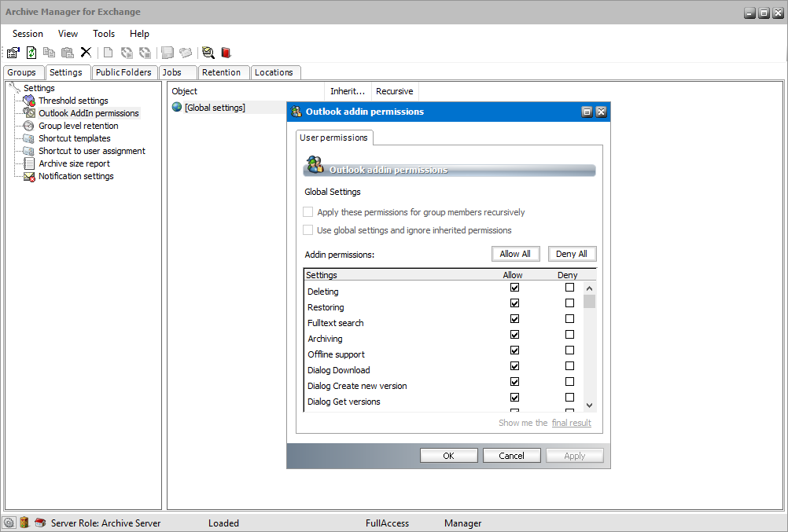Viewport: 788px width, 532px height.
Task: Open the Help menu
Action: coord(139,34)
